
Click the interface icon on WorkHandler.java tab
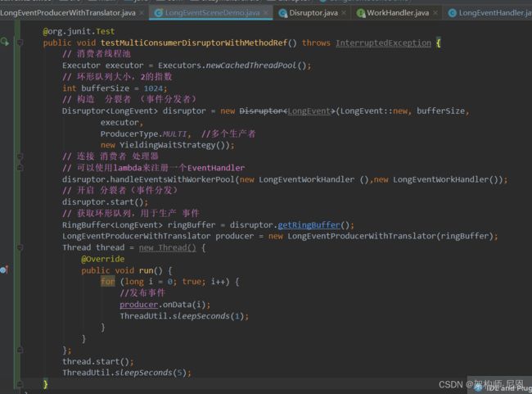(x=361, y=13)
